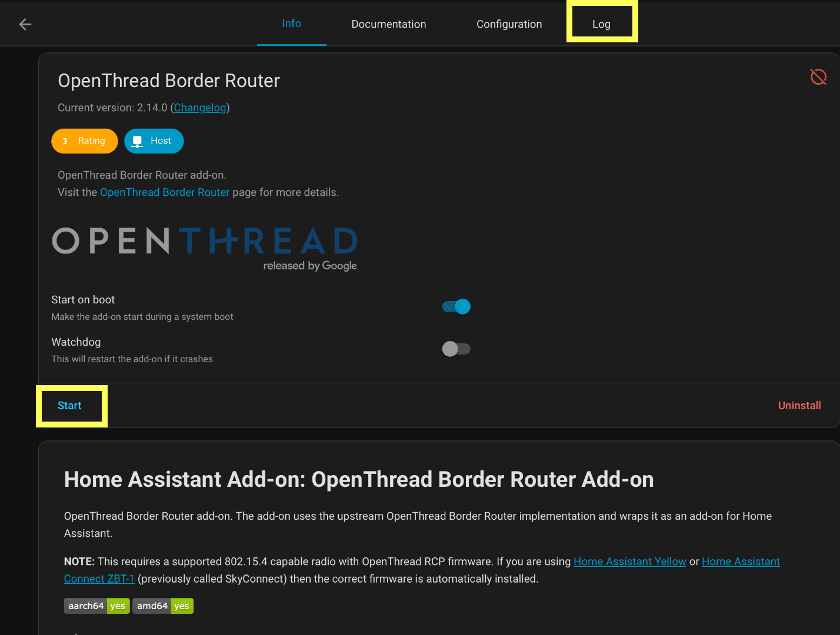Click the Home Assistant Add-on documentation heading
Viewport: 840px width, 635px height.
[x=358, y=480]
